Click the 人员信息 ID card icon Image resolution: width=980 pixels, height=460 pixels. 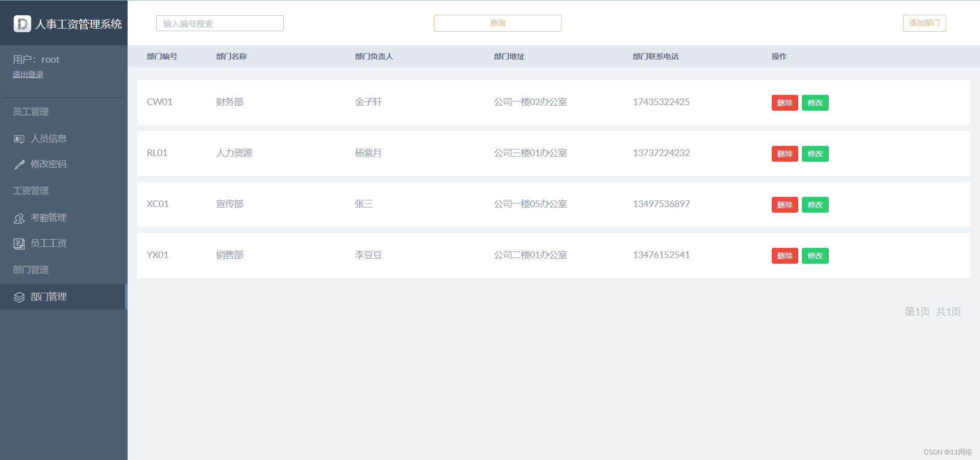tap(19, 139)
